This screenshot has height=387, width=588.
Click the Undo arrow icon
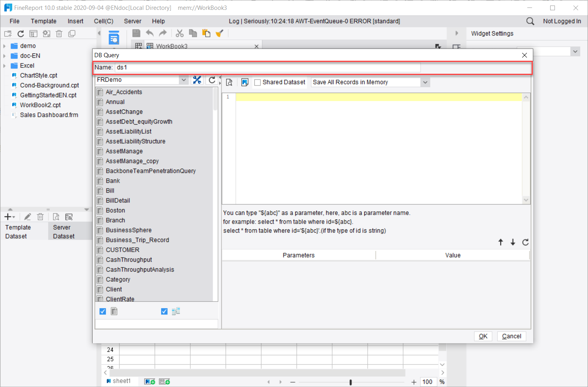tap(150, 34)
